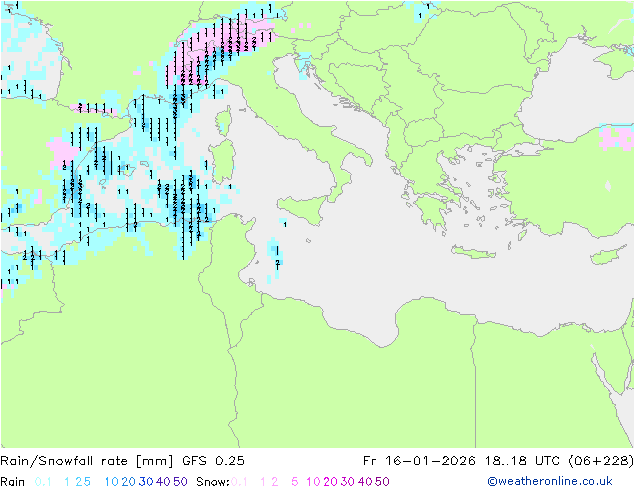Pick the 40 value in Rain legend

(163, 482)
